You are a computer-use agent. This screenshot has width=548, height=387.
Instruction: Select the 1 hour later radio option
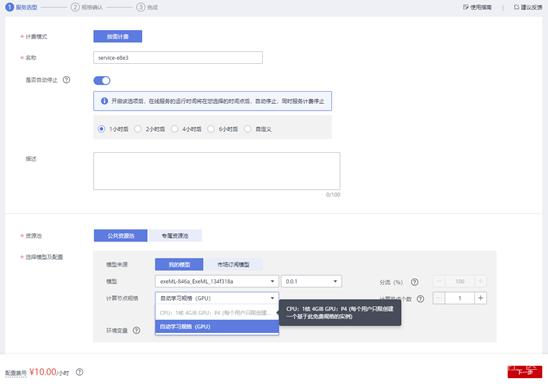(x=101, y=129)
